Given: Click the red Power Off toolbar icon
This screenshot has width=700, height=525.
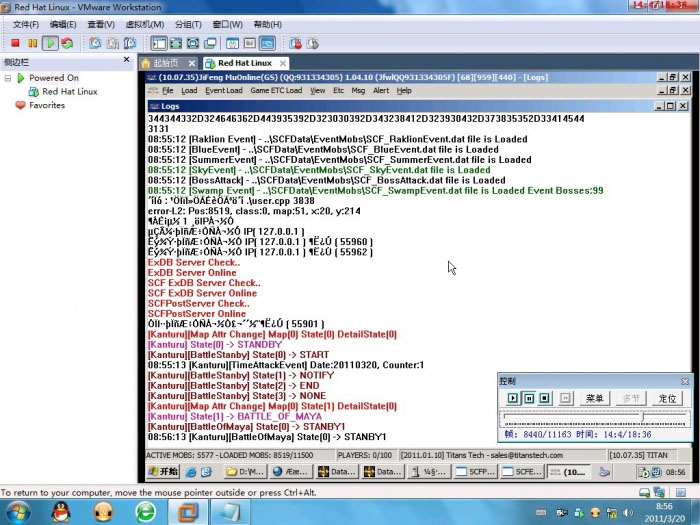Looking at the screenshot, I should pos(15,43).
